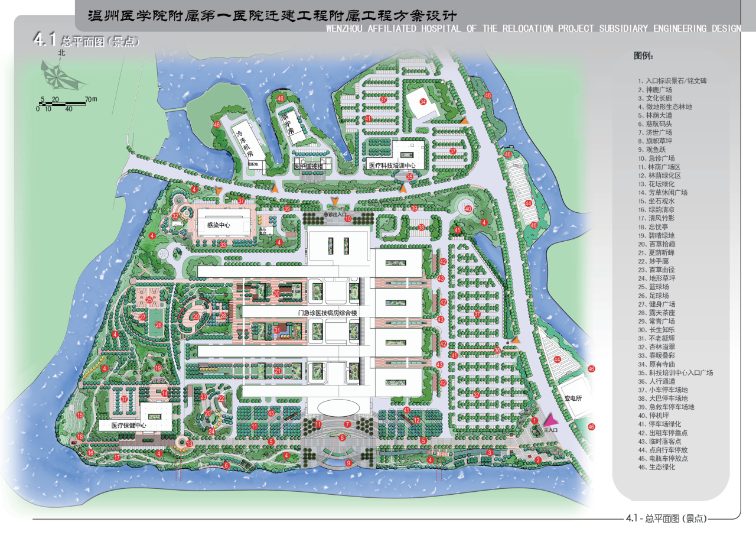Click red marker 7 on the front plaza
Image resolution: width=756 pixels, height=535 pixels.
coord(348,424)
